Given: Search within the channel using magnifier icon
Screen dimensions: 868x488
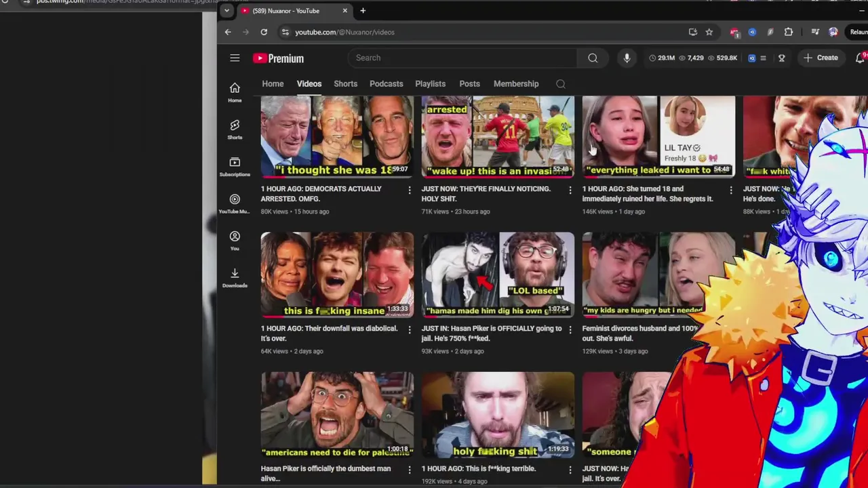Looking at the screenshot, I should 561,84.
